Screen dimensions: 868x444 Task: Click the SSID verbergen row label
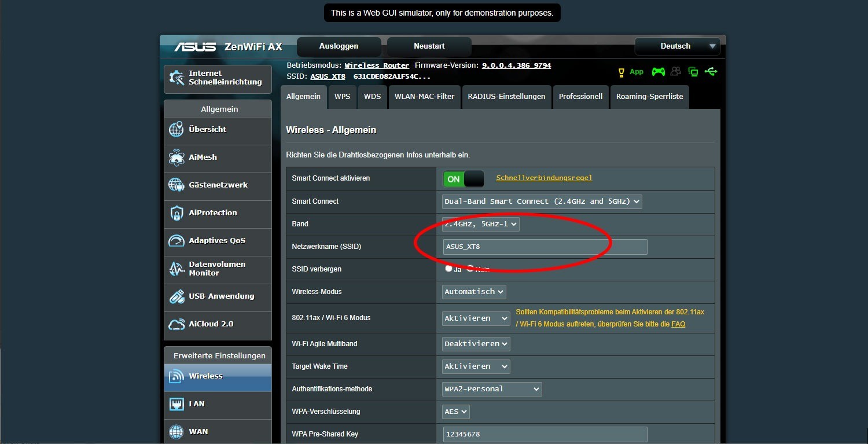tap(317, 269)
